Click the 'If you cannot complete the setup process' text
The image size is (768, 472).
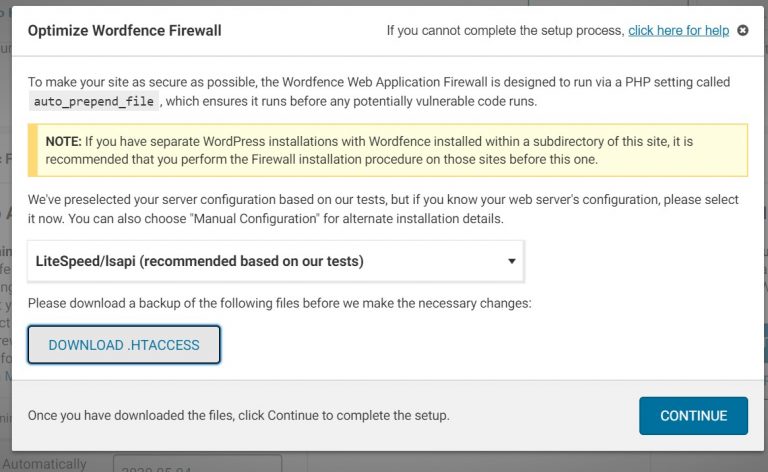pos(505,30)
